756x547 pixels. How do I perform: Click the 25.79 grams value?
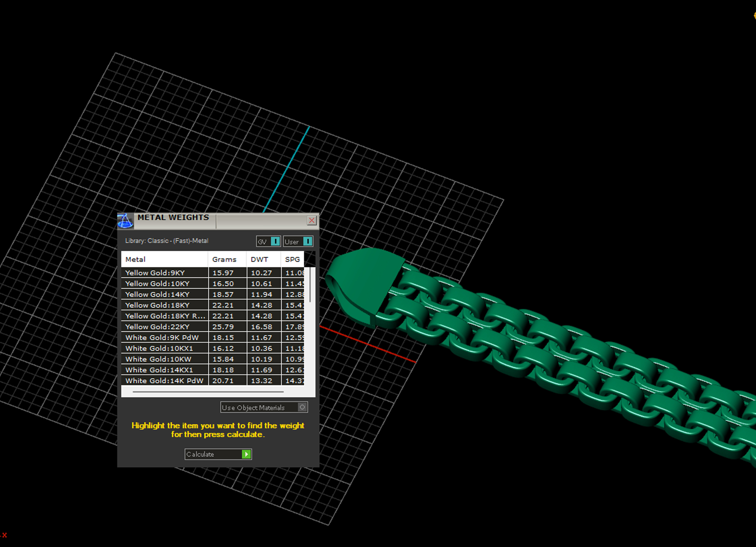point(223,327)
